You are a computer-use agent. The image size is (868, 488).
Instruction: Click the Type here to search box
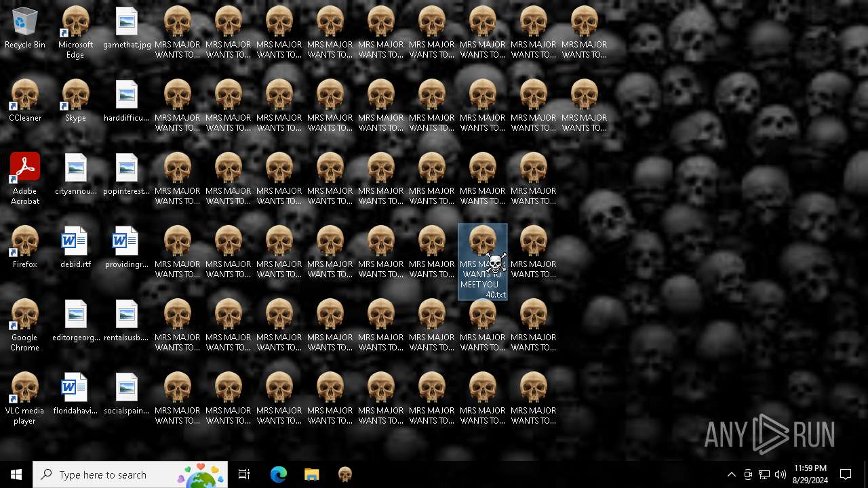130,474
